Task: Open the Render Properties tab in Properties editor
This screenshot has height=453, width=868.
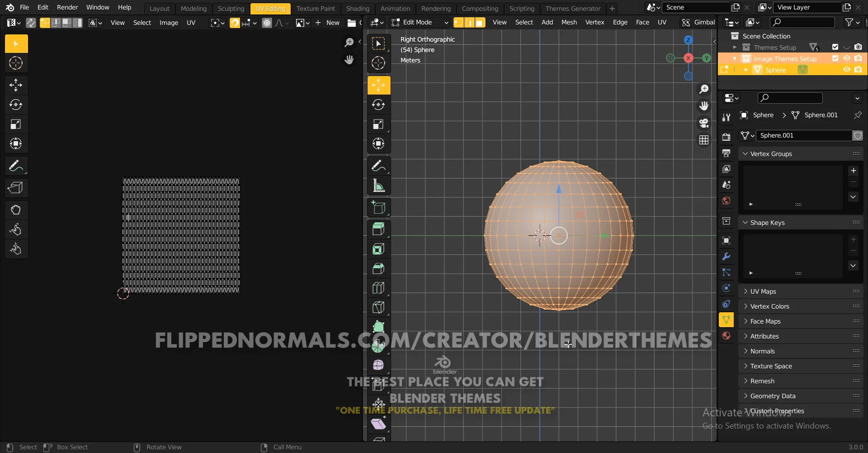Action: 726,137
